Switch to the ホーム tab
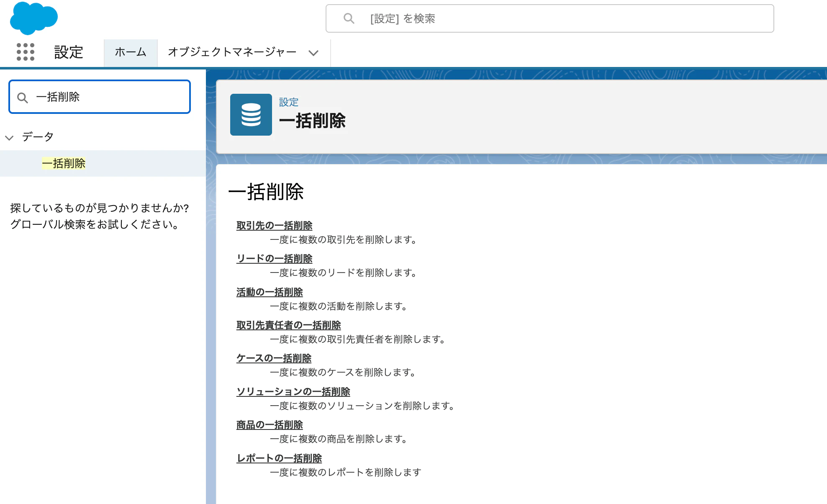Image resolution: width=827 pixels, height=504 pixels. (130, 52)
